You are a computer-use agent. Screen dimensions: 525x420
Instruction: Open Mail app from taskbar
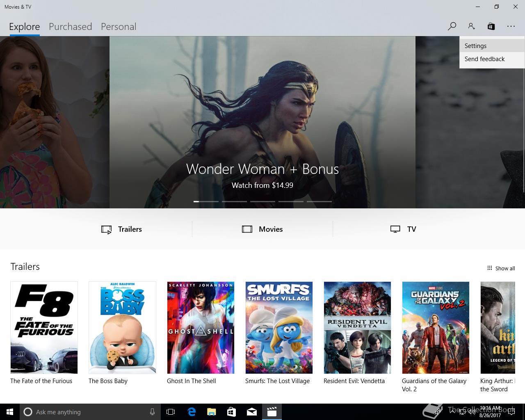251,412
